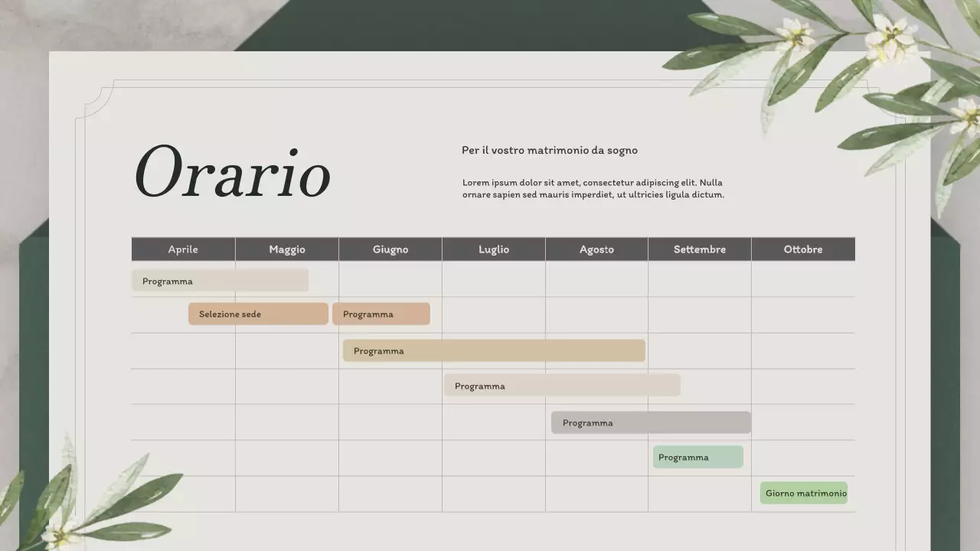Click the heading "Per il vostro matrimonio da sogno"
This screenshot has width=980, height=551.
(x=549, y=150)
